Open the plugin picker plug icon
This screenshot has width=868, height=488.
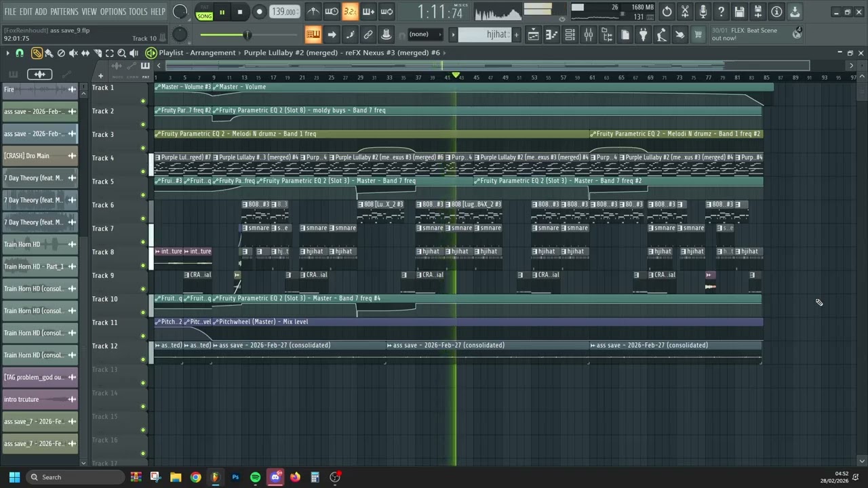(643, 35)
